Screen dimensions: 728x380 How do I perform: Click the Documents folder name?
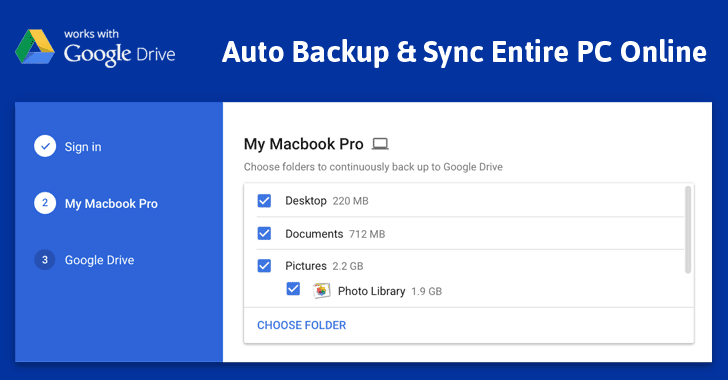[314, 234]
